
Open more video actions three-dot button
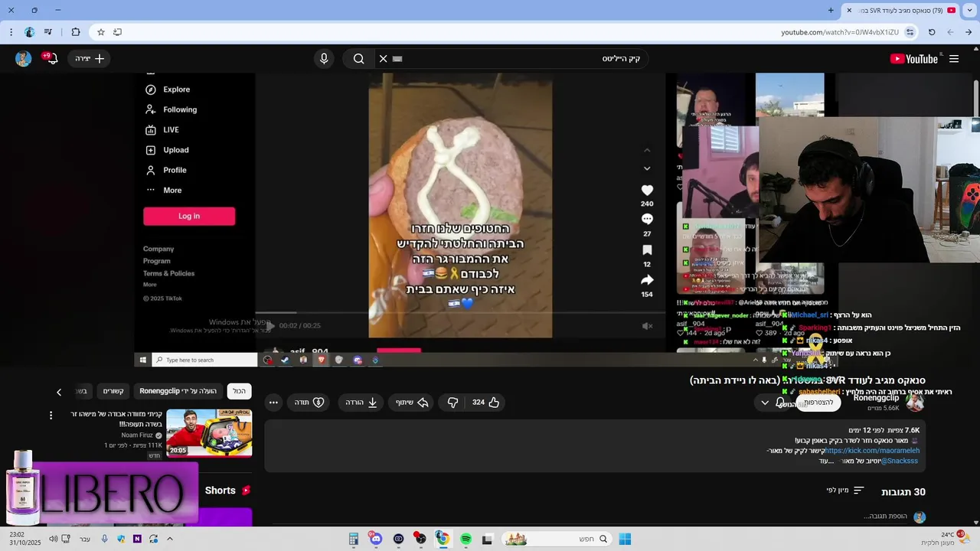[x=273, y=402]
